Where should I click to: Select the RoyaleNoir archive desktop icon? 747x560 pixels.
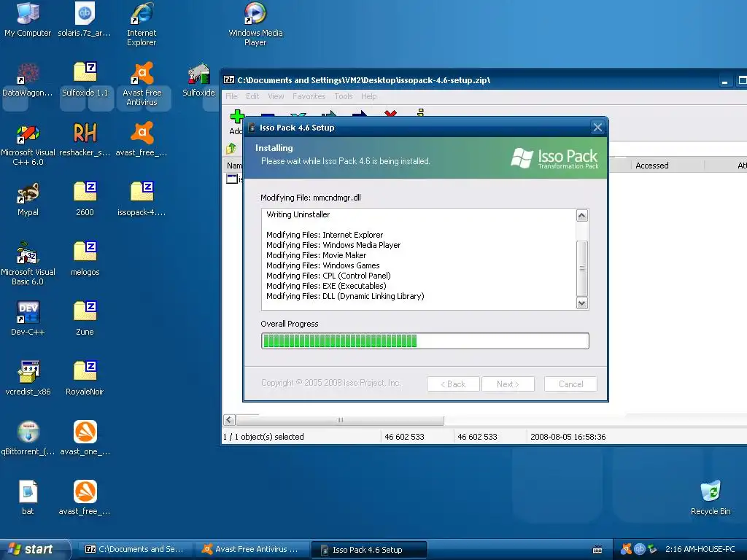[85, 378]
